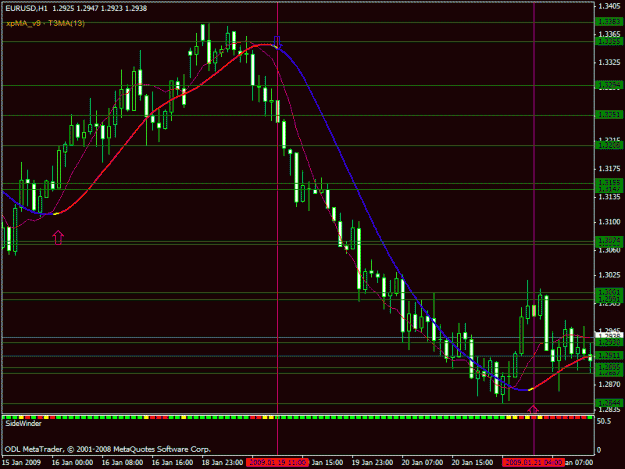The image size is (625, 469).
Task: Click the 16 Jan 16:00 time label
Action: pyautogui.click(x=172, y=463)
